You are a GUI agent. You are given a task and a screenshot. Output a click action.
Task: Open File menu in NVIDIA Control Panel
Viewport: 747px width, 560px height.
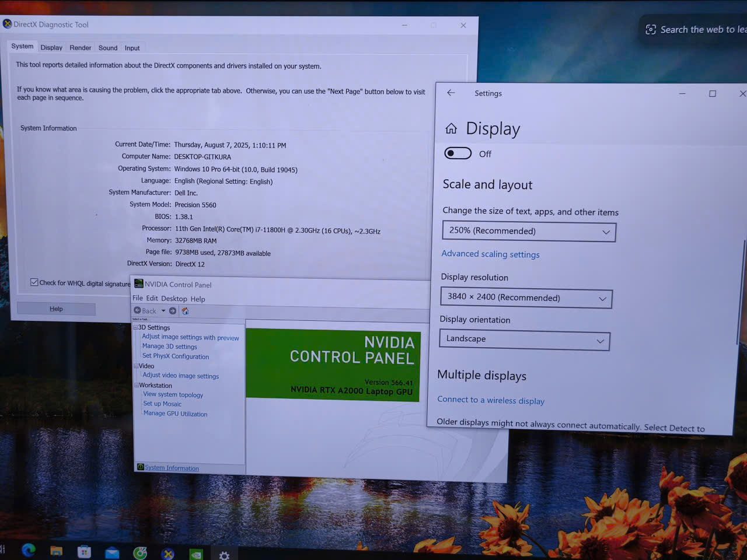pos(138,298)
